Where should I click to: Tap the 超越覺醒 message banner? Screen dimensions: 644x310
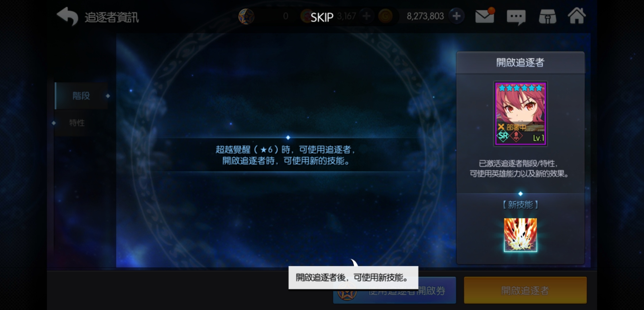pos(286,155)
